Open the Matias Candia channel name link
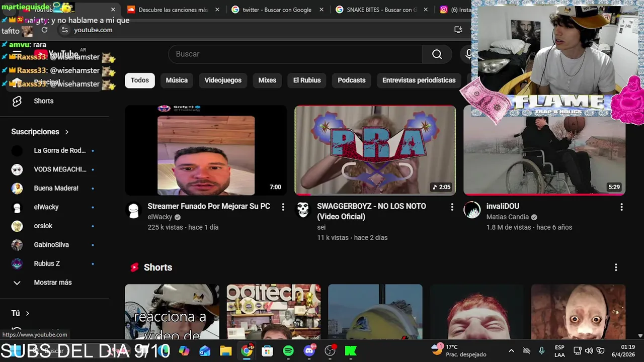Screen dimensions: 644x362 click(507, 217)
